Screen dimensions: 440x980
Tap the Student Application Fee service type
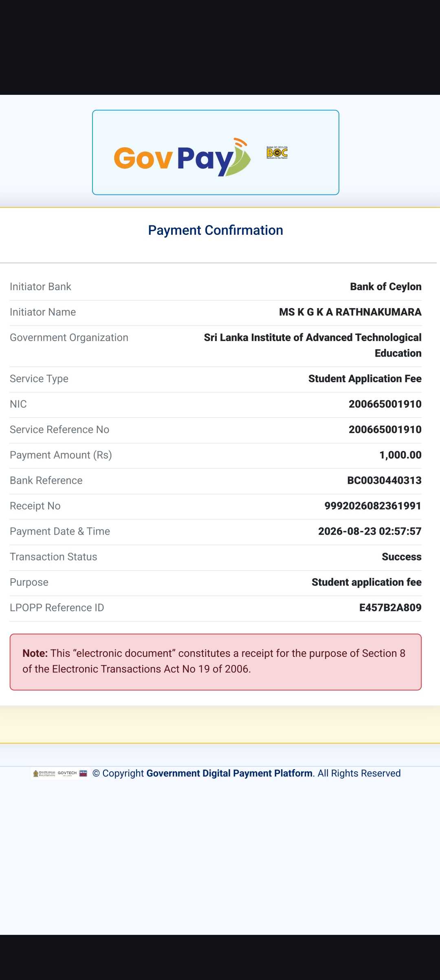point(365,378)
